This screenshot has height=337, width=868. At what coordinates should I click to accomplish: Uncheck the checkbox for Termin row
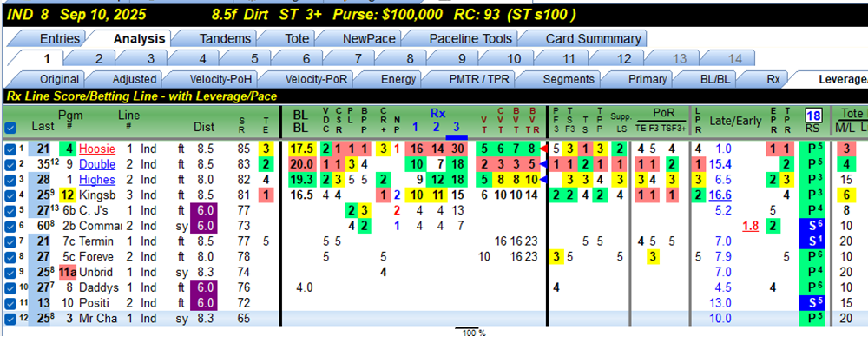point(10,241)
